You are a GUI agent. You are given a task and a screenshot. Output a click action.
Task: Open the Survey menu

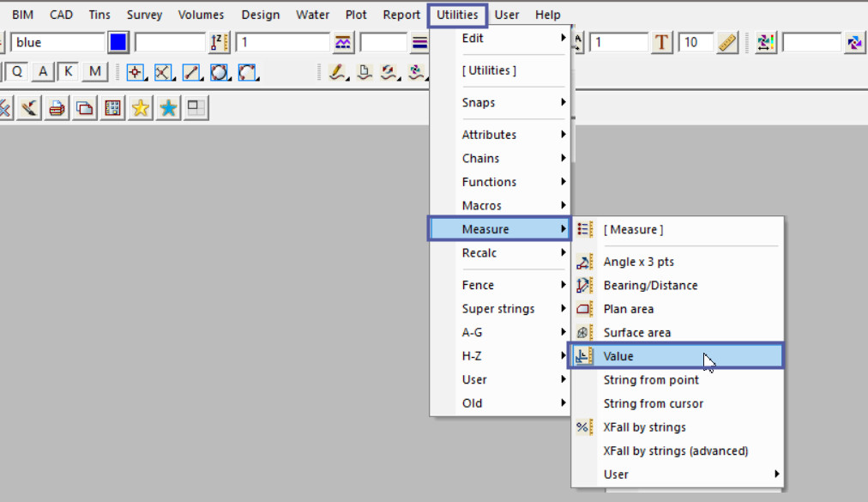144,15
